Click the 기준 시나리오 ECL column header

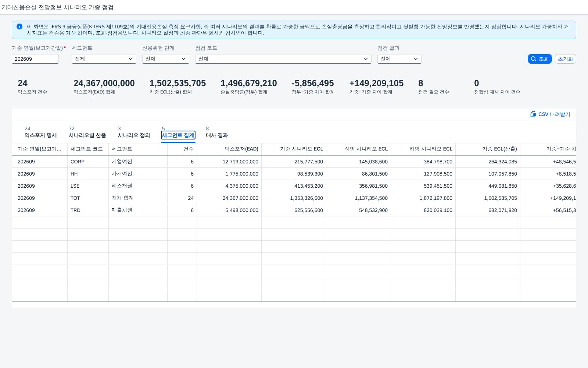coord(294,149)
